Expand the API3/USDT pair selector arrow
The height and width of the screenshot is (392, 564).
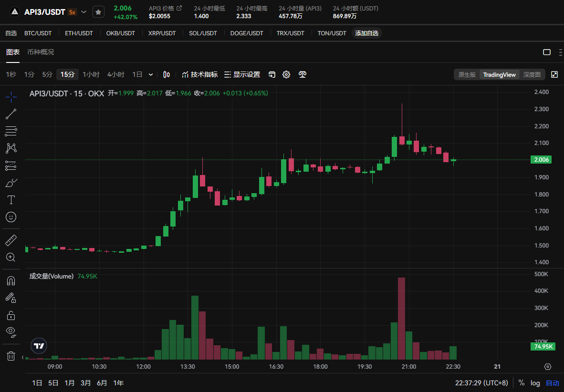(x=84, y=12)
